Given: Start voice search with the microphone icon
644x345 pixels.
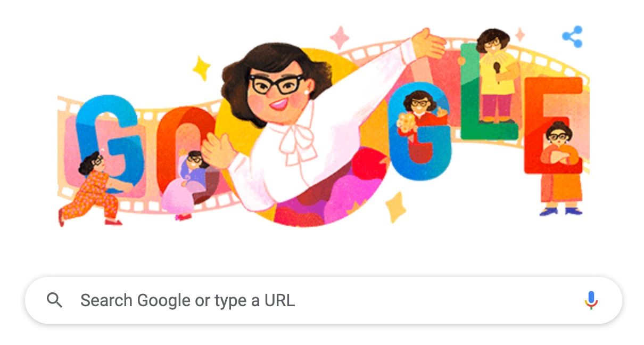Looking at the screenshot, I should pos(591,300).
